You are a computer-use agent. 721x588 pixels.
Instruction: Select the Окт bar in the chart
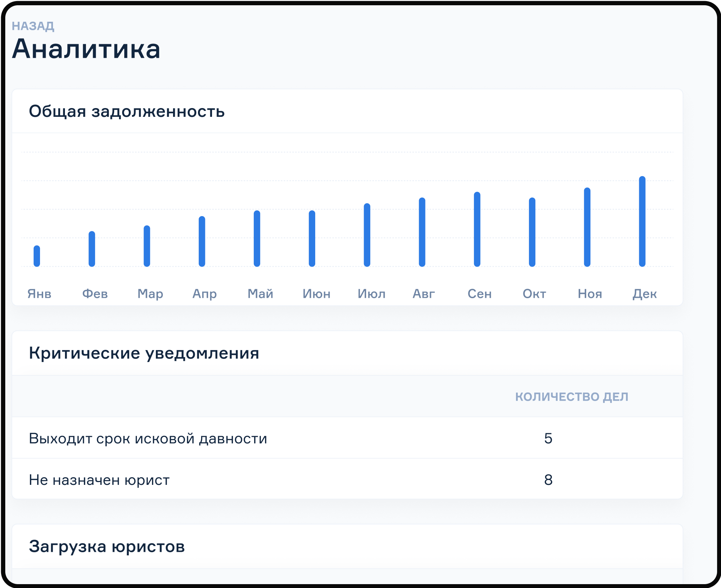coord(532,232)
